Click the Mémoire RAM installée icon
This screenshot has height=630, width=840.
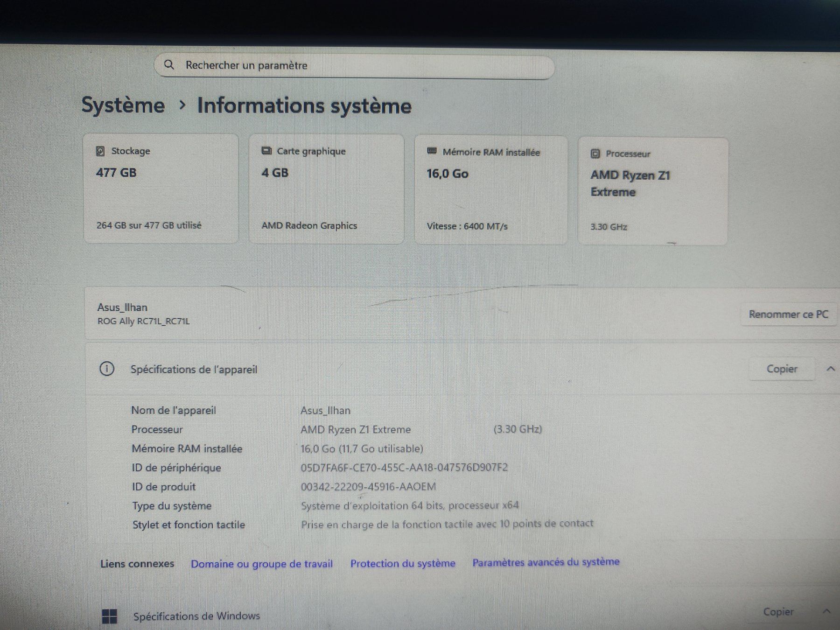pos(432,151)
